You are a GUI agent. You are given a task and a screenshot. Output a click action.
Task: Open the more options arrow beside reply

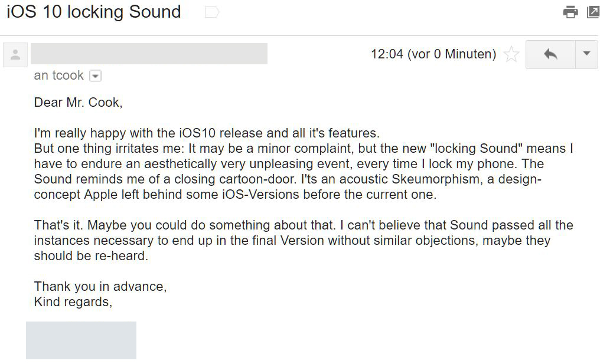pyautogui.click(x=586, y=54)
